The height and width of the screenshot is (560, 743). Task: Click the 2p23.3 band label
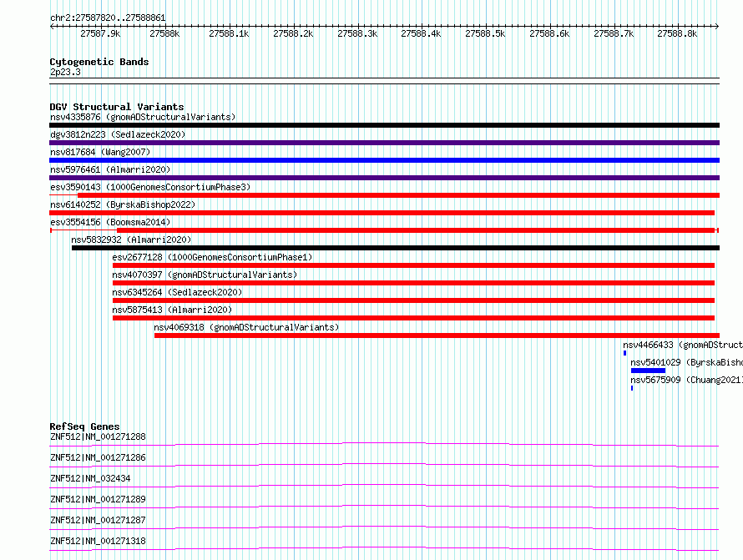[x=65, y=72]
